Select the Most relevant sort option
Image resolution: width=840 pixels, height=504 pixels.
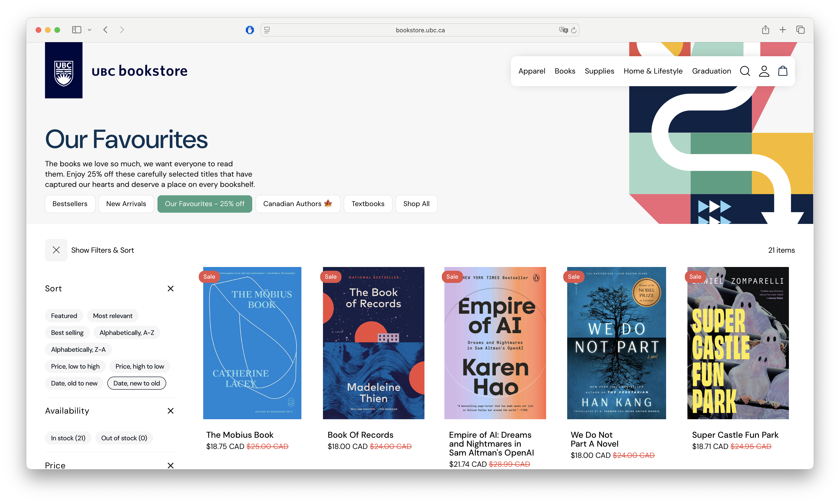[112, 315]
